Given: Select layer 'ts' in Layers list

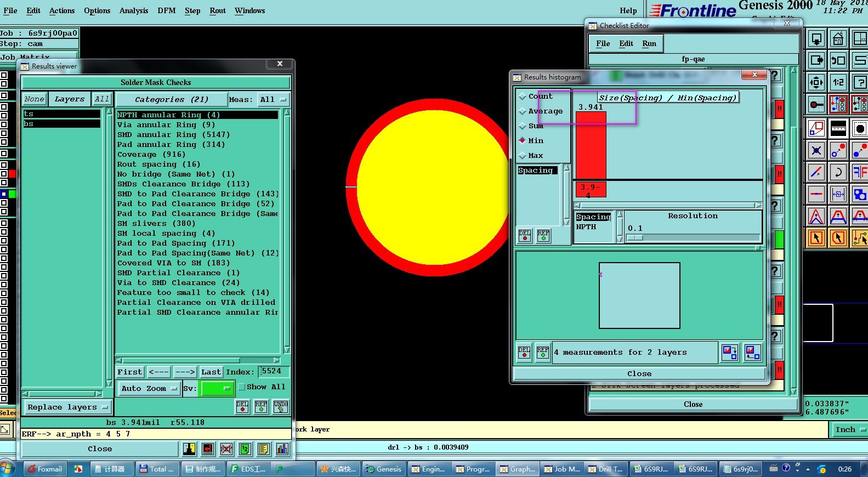Looking at the screenshot, I should pyautogui.click(x=61, y=114).
